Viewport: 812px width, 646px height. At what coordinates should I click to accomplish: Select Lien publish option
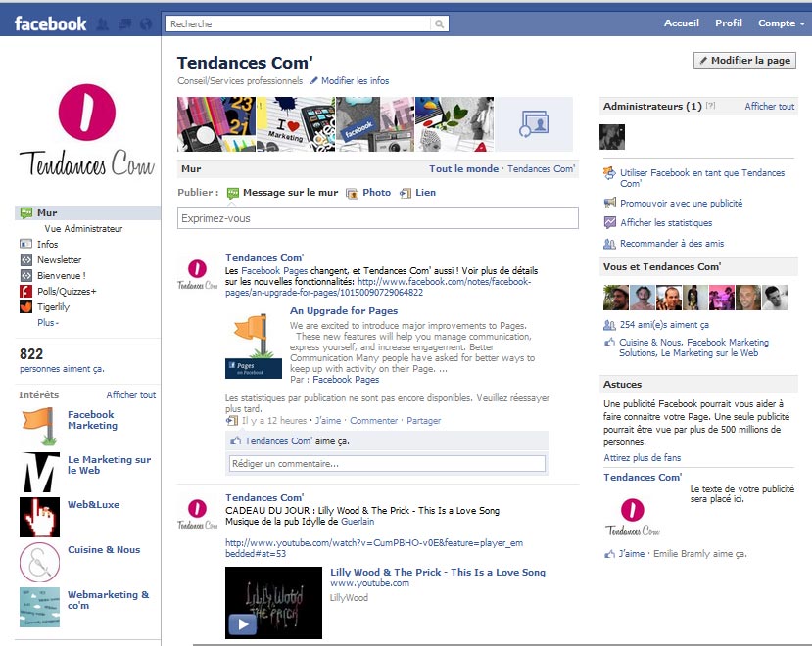(417, 193)
